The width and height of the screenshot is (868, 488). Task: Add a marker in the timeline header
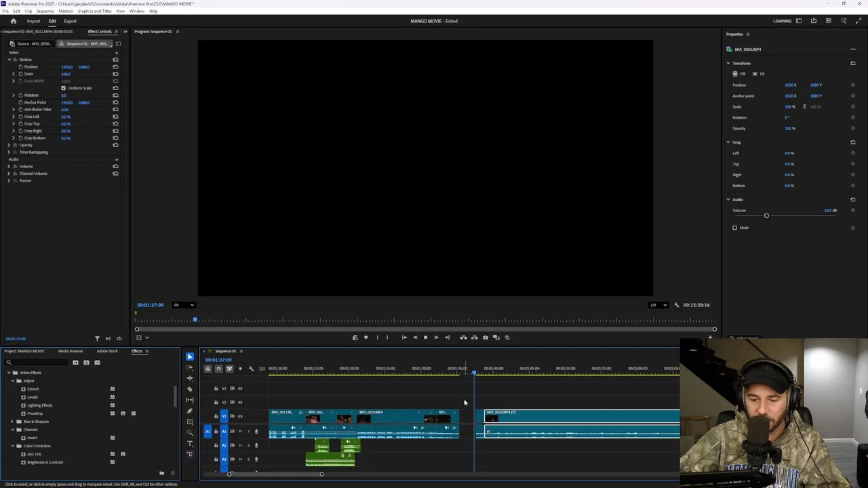point(240,369)
